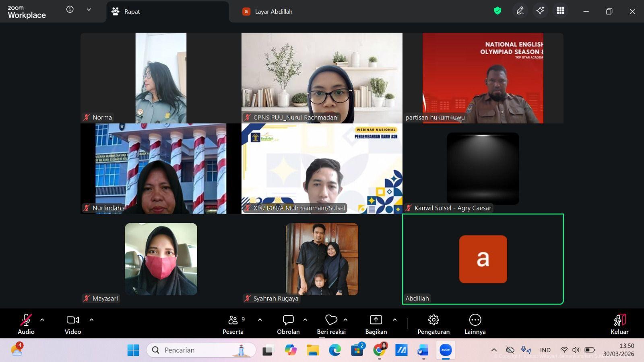Switch to the Layar Abdillah tab

click(x=273, y=12)
